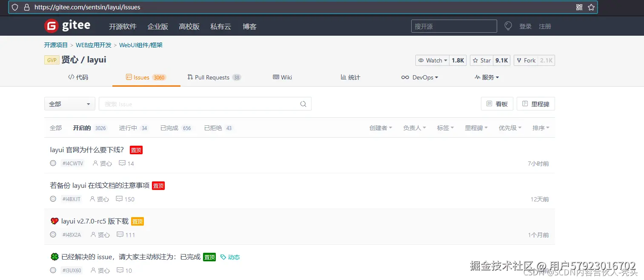Switch to the Pull Requests tab
The height and width of the screenshot is (280, 644).
tap(214, 77)
